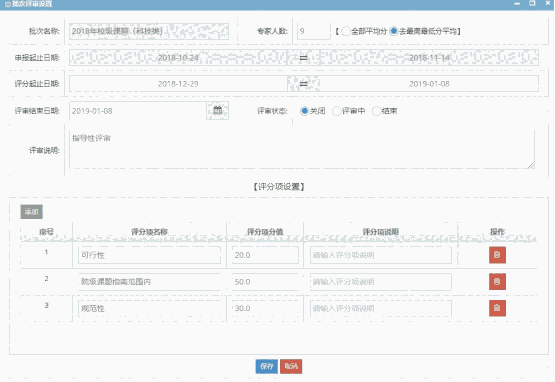This screenshot has width=555, height=382.
Task: Click 添加 button to add scoring item
Action: pyautogui.click(x=32, y=212)
